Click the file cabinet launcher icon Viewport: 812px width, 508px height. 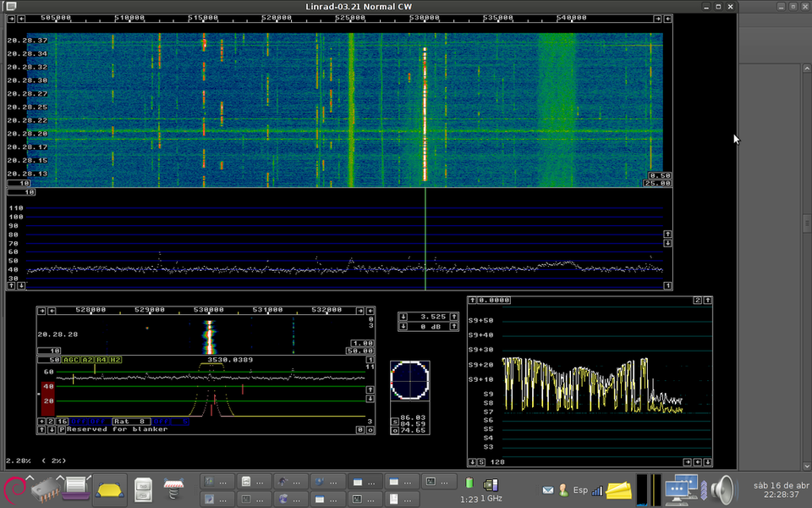(x=144, y=489)
